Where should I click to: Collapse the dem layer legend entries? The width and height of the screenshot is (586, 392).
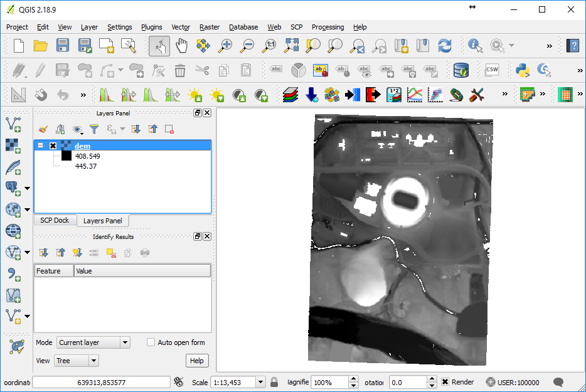pyautogui.click(x=40, y=146)
